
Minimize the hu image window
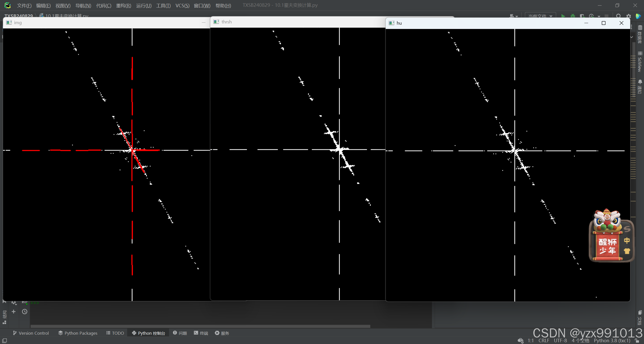tap(586, 23)
